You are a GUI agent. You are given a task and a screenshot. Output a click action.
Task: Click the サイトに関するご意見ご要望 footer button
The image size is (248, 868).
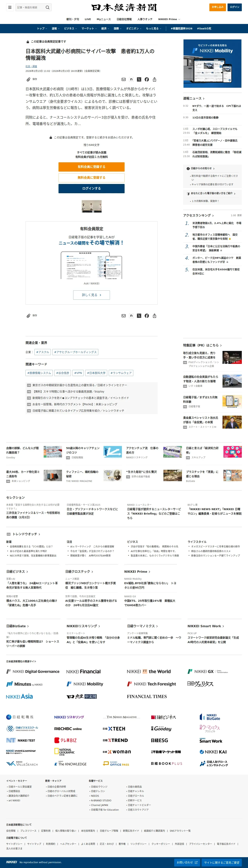coord(222,863)
